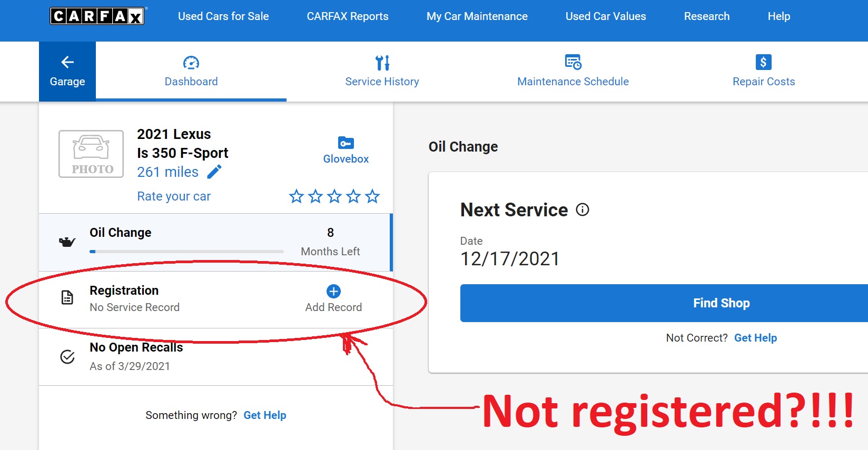Click the oil can icon
Screen dimensions: 868x450
point(67,242)
